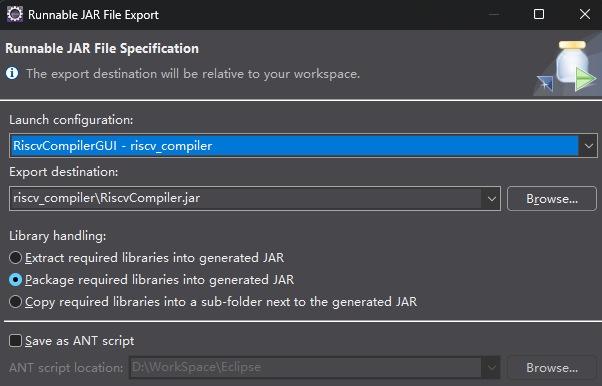Viewport: 602px width, 386px height.
Task: Click the 'Launch configuration:' label
Action: pyautogui.click(x=71, y=120)
